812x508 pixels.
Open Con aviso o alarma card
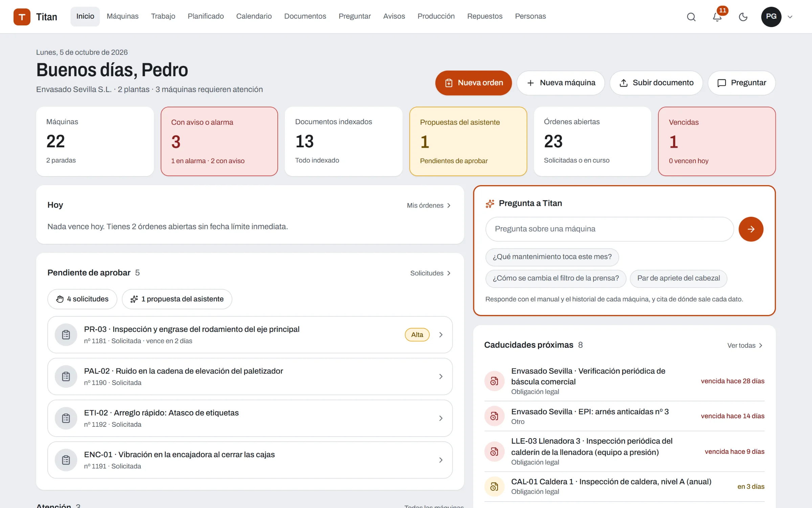click(219, 142)
